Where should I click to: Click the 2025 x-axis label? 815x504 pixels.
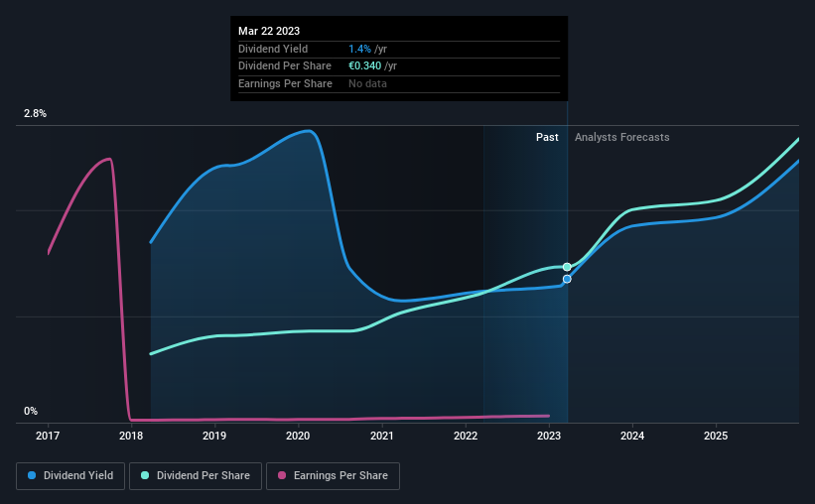tap(716, 436)
